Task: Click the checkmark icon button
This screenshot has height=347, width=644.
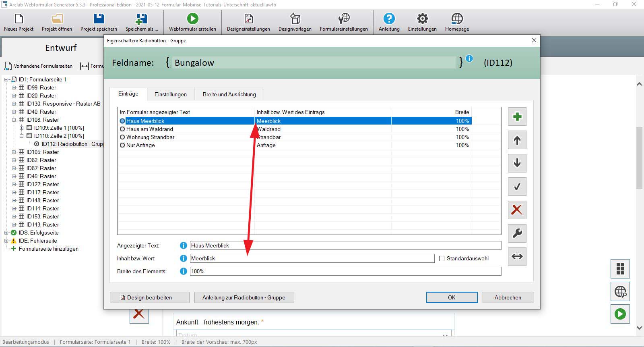Action: pyautogui.click(x=517, y=187)
